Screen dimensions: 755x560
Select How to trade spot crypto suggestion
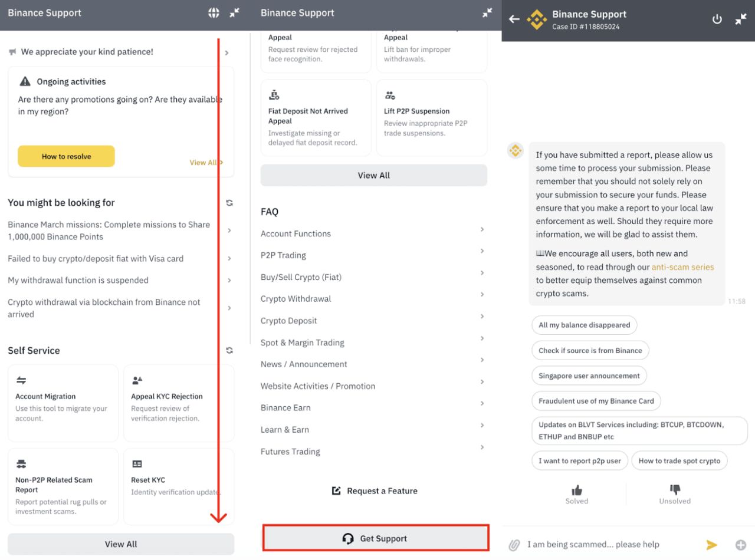[679, 461]
